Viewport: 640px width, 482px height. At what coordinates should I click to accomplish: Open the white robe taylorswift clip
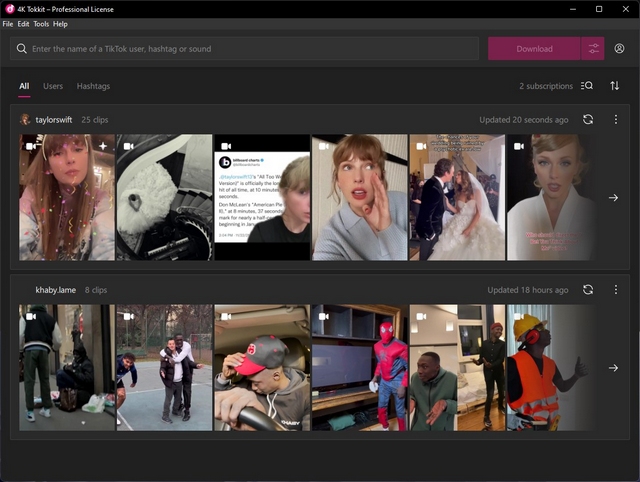pyautogui.click(x=551, y=197)
